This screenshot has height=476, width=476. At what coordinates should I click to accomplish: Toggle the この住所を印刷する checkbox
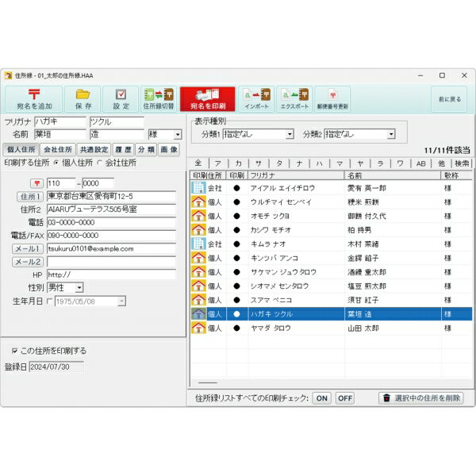15,350
